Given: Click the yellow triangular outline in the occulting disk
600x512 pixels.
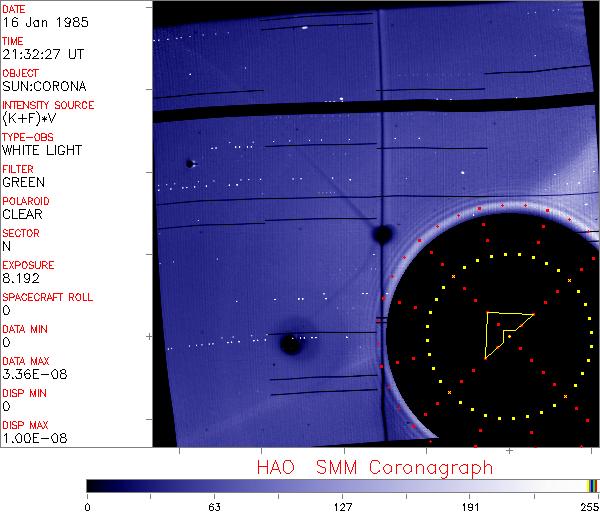Looking at the screenshot, I should click(509, 335).
